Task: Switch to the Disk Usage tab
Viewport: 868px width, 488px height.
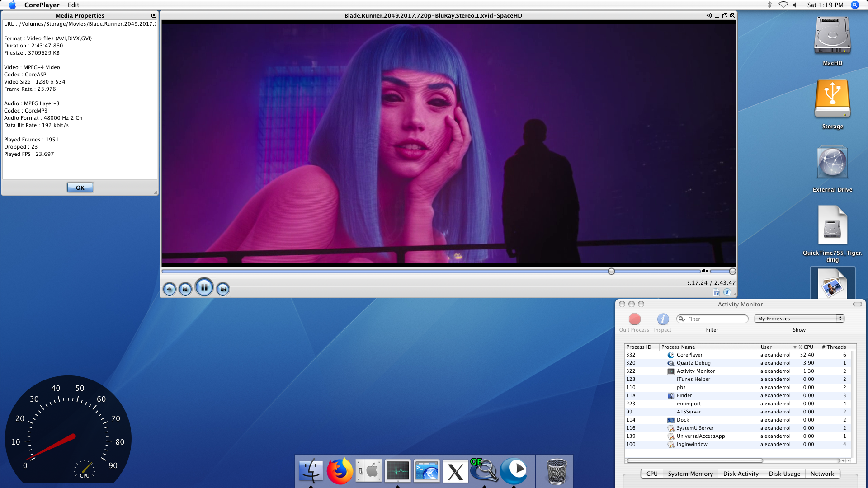Action: [x=784, y=474]
